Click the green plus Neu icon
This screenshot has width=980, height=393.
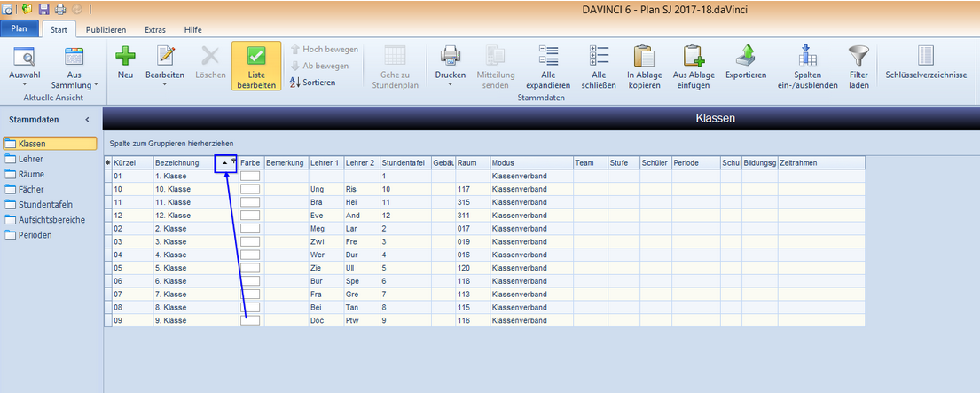[125, 56]
